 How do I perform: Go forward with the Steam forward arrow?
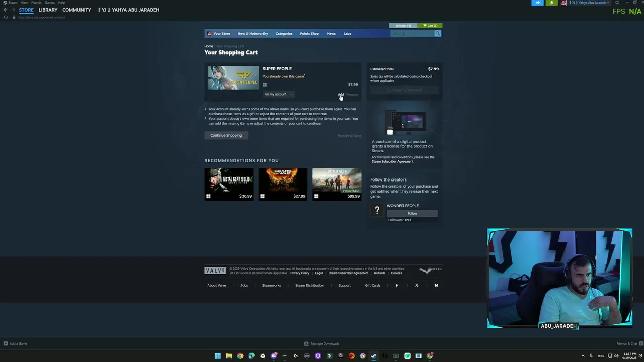click(13, 10)
